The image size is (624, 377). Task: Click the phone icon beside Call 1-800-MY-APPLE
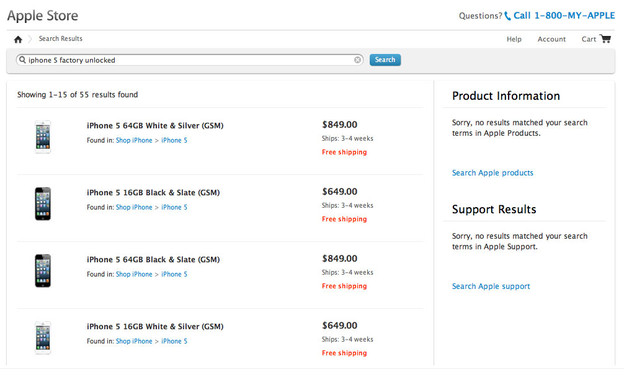507,16
